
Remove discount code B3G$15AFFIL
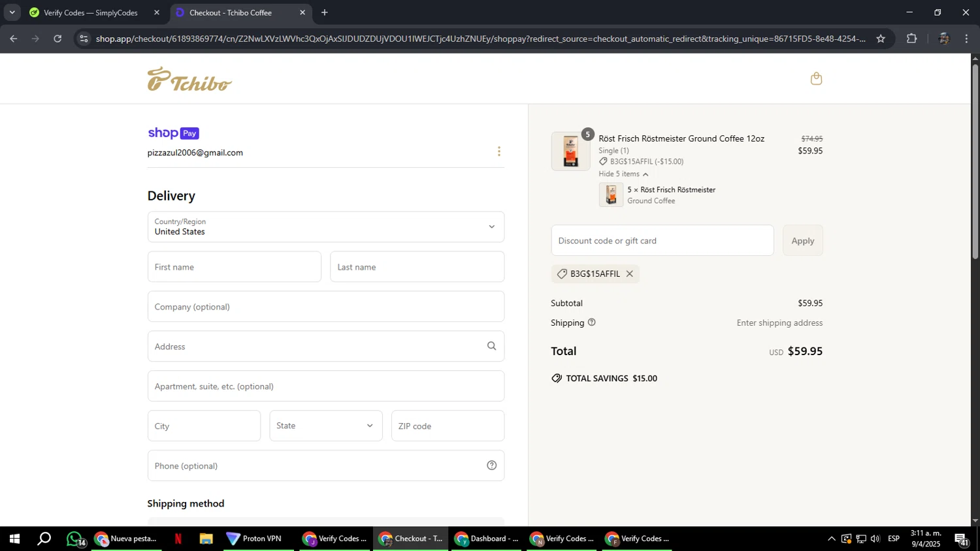630,274
